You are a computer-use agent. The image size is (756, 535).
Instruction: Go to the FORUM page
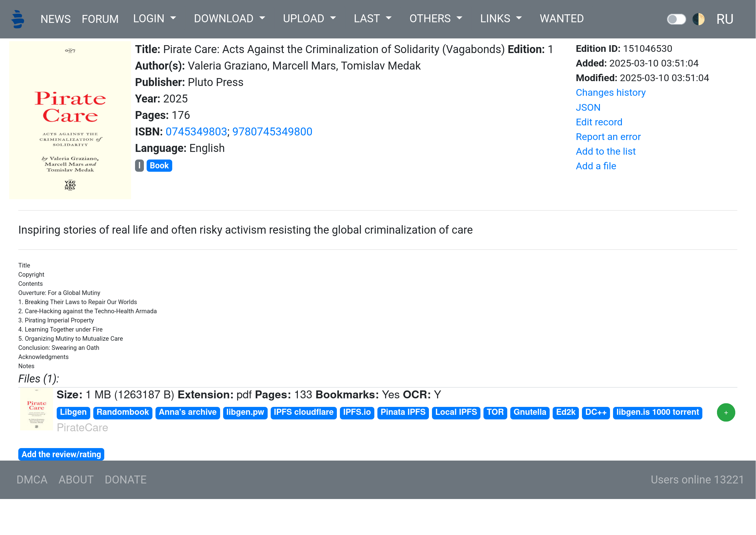pyautogui.click(x=100, y=19)
